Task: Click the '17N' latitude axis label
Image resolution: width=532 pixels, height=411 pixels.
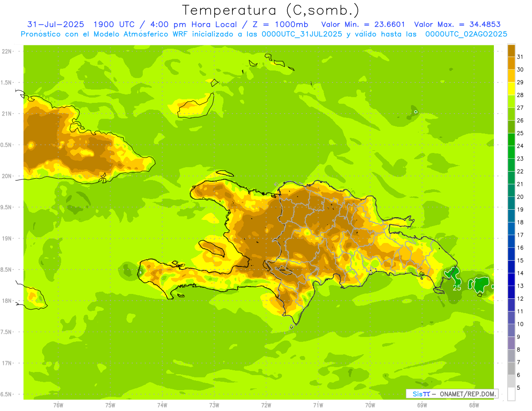Action: (6, 363)
